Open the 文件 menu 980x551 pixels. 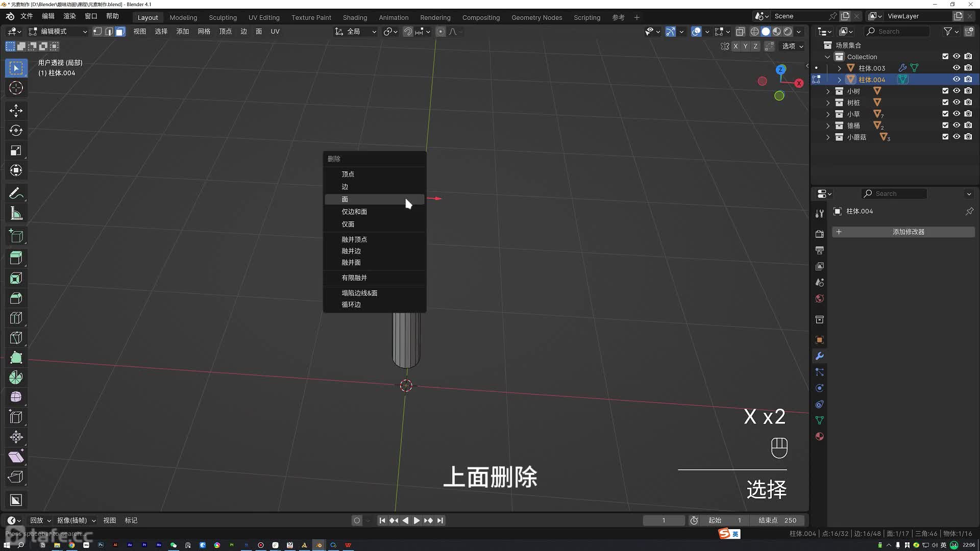[x=27, y=16]
